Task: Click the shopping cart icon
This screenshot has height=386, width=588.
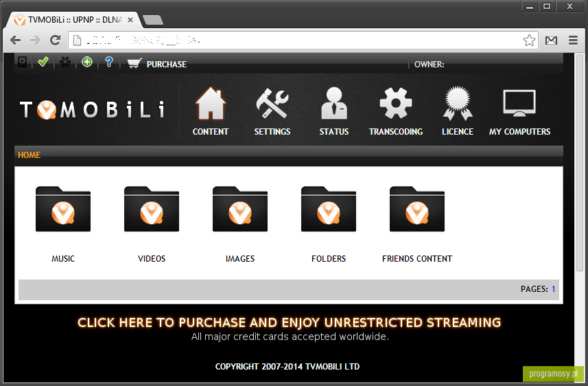Action: click(x=134, y=63)
